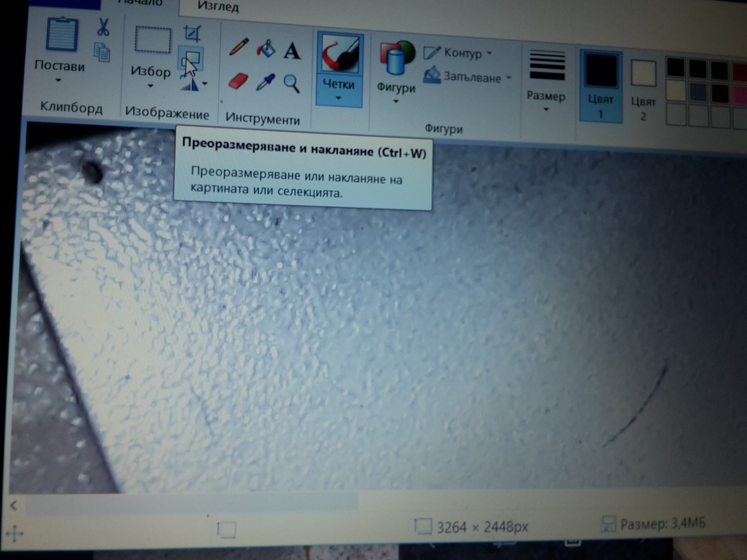Click the tooltip title Преоразмеряване и накланяне
747x560 pixels.
[x=304, y=148]
